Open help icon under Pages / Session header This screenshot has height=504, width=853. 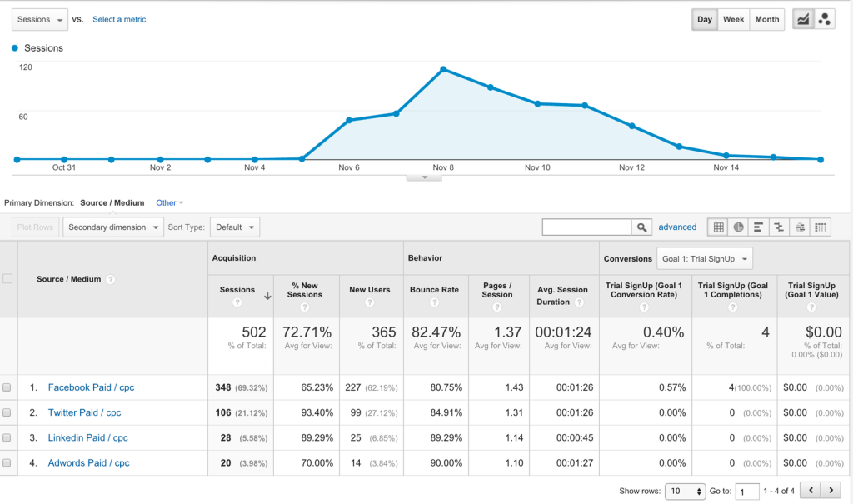pyautogui.click(x=496, y=307)
